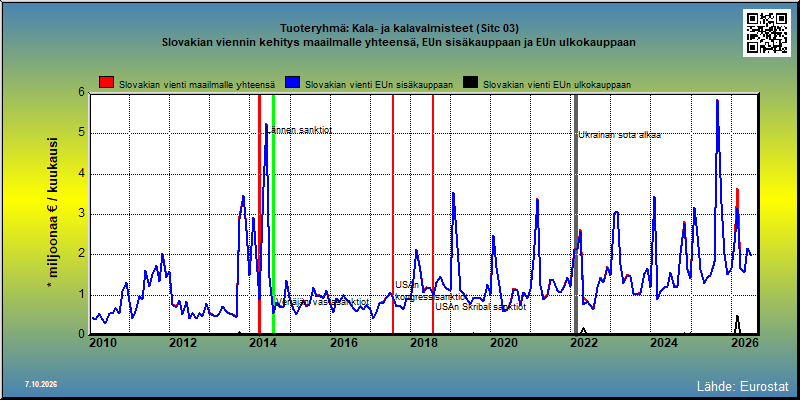The height and width of the screenshot is (400, 800).
Task: Click the y-axis value '4'
Action: click(x=81, y=174)
